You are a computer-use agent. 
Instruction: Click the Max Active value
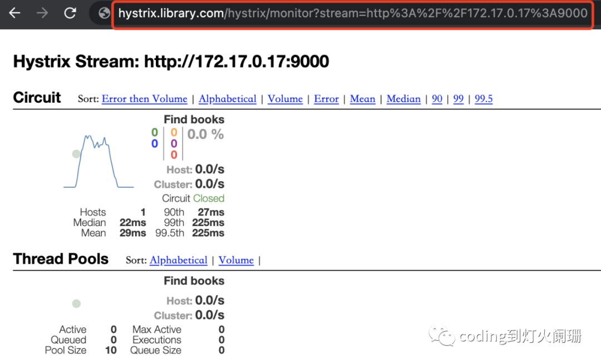(221, 330)
